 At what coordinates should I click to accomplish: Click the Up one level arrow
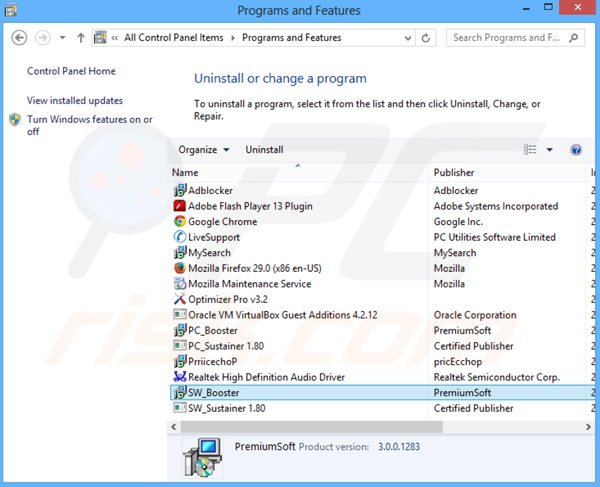[x=80, y=38]
